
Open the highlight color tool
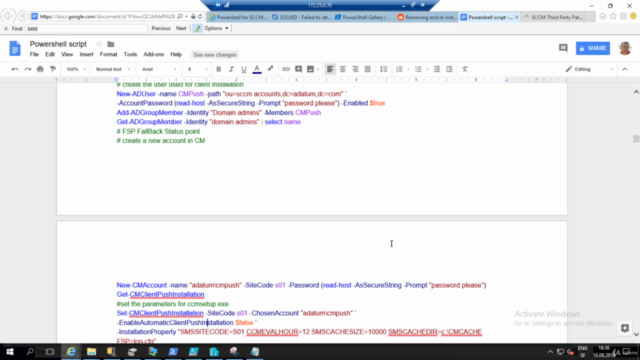[x=270, y=69]
